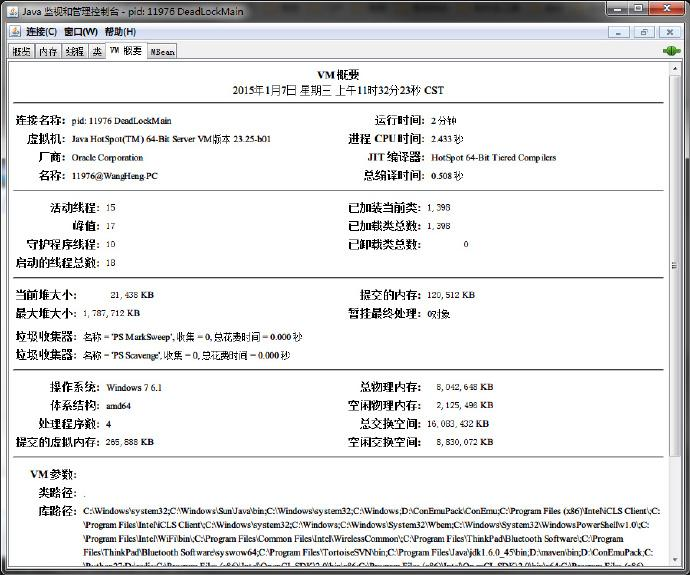Click the Java icon beside 连接 menu
Screen dimensions: 690x575
[15, 31]
